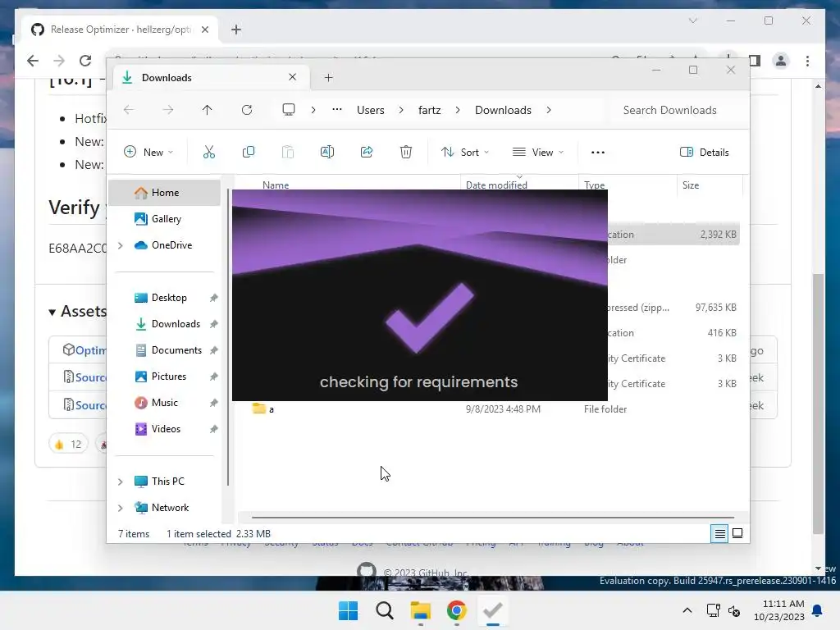The height and width of the screenshot is (630, 840).
Task: Click Optimizer checkmark icon on taskbar
Action: (x=492, y=610)
